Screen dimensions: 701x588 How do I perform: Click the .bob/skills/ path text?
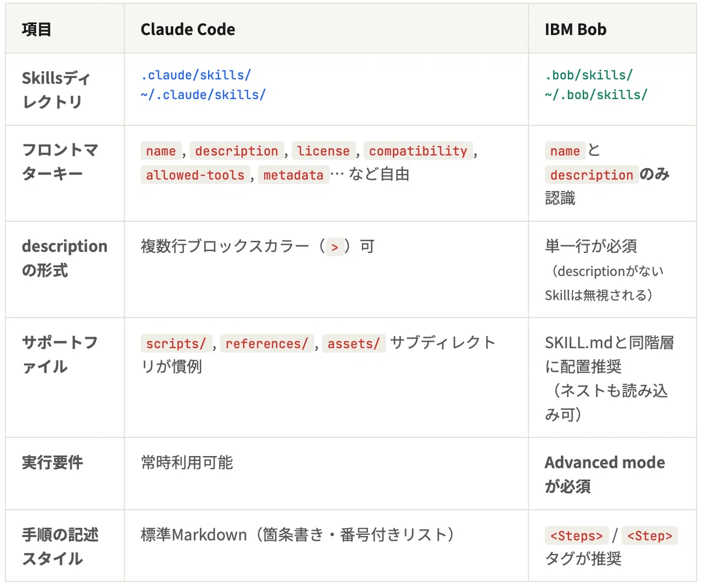pos(589,75)
